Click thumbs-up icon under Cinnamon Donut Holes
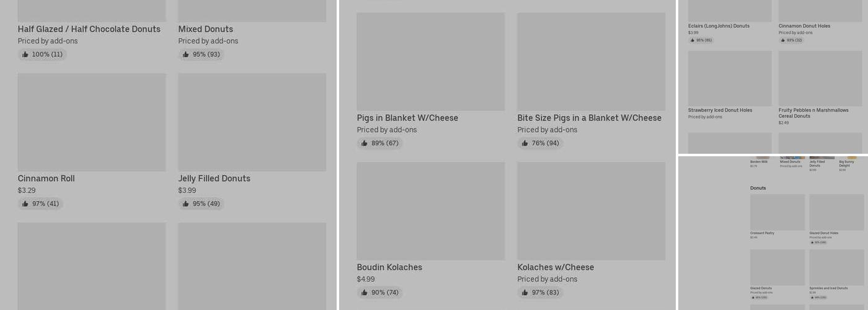This screenshot has height=310, width=868. click(x=783, y=40)
